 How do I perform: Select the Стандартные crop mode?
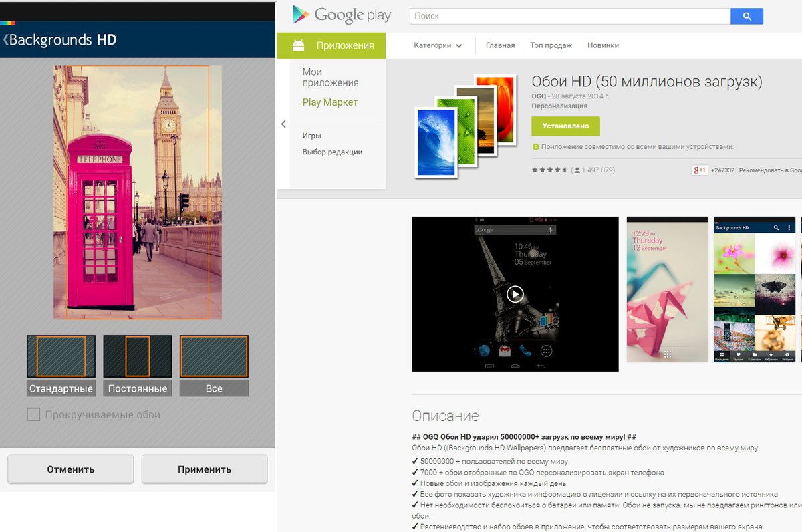(x=61, y=364)
